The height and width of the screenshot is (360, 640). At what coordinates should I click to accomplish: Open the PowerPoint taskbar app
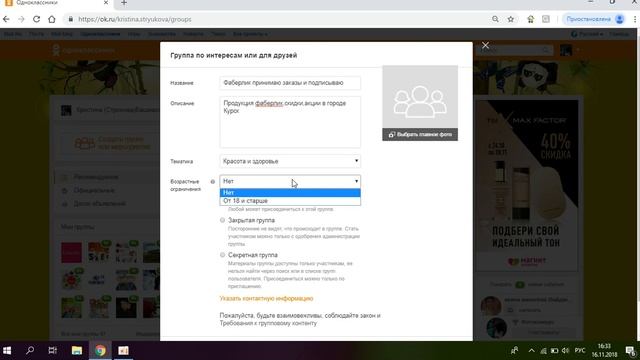[x=123, y=351]
